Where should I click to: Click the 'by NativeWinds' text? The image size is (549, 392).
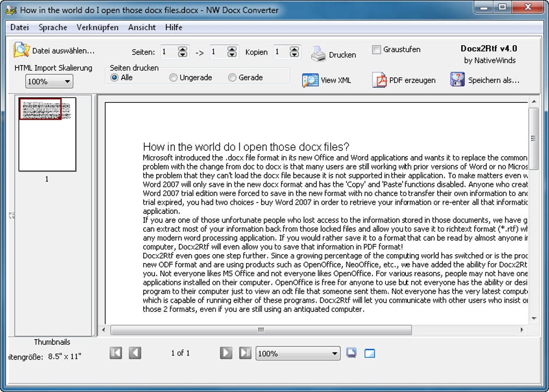490,61
